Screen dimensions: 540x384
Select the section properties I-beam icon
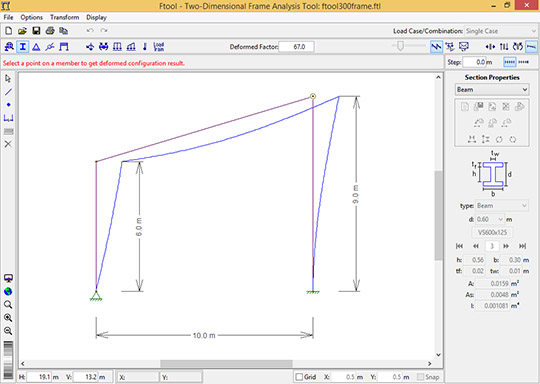click(23, 46)
